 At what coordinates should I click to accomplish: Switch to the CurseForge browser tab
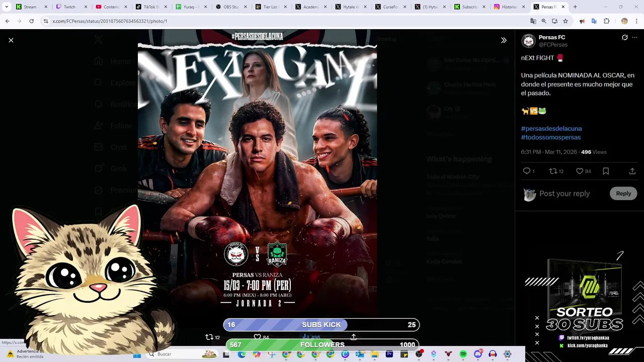pyautogui.click(x=391, y=7)
